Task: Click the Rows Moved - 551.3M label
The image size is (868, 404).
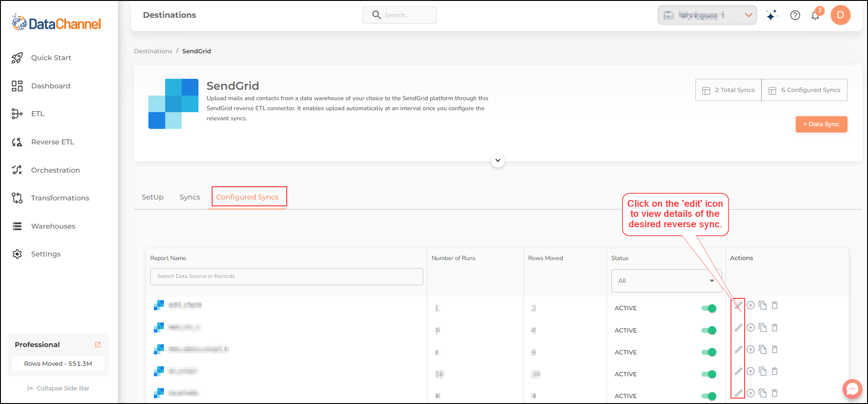Action: pyautogui.click(x=58, y=364)
